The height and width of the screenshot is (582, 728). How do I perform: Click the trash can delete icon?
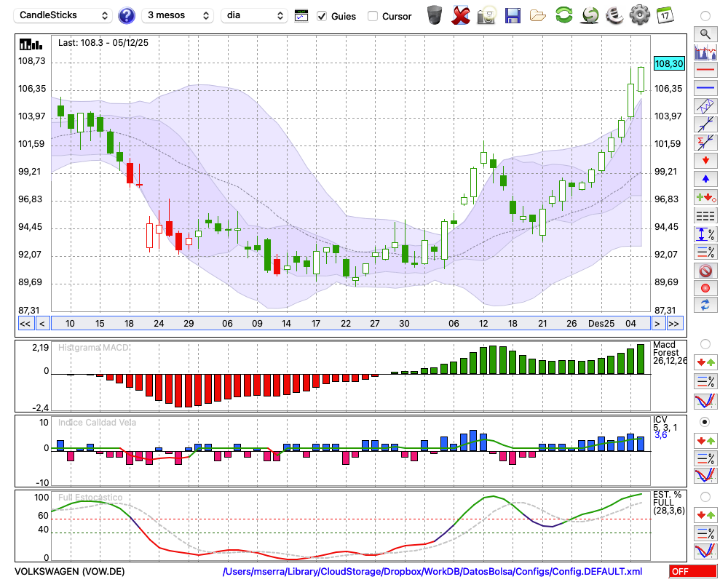coord(435,15)
